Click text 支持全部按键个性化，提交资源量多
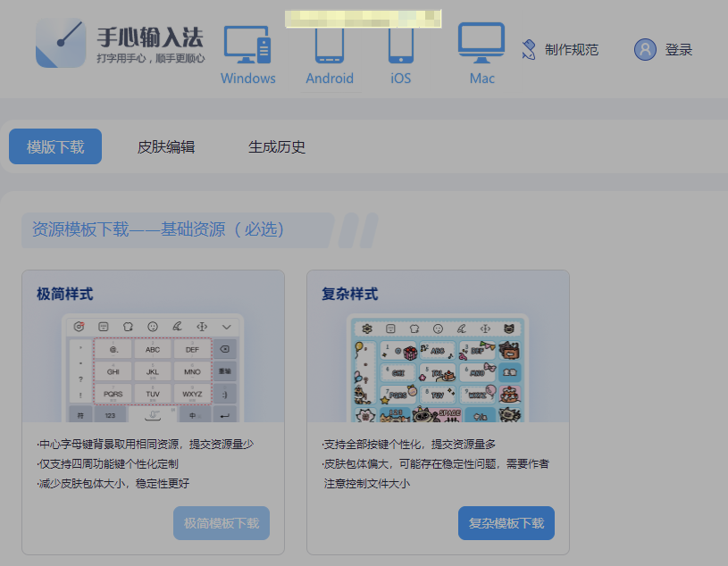Viewport: 728px width, 566px height. [409, 445]
